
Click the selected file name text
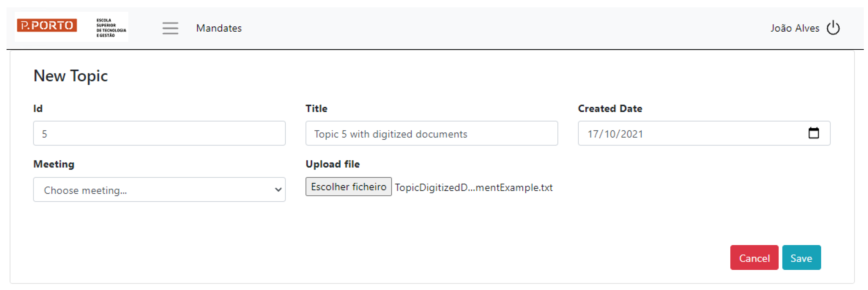tap(473, 187)
